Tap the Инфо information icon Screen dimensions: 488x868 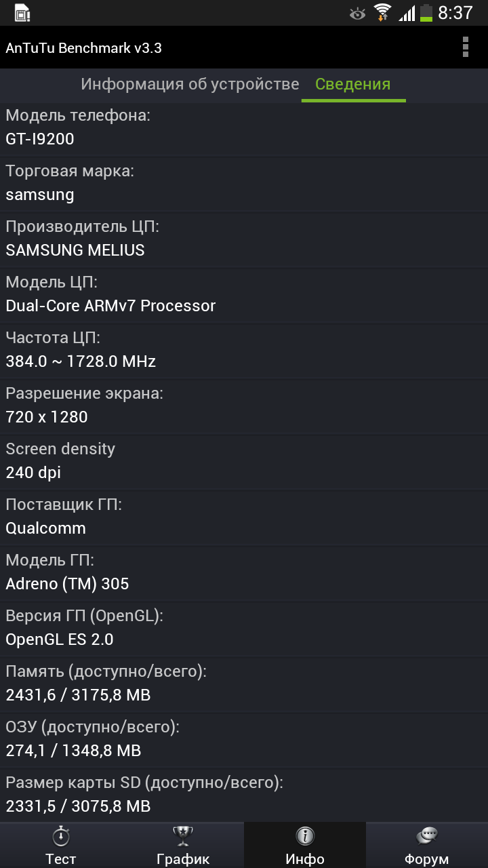click(305, 836)
